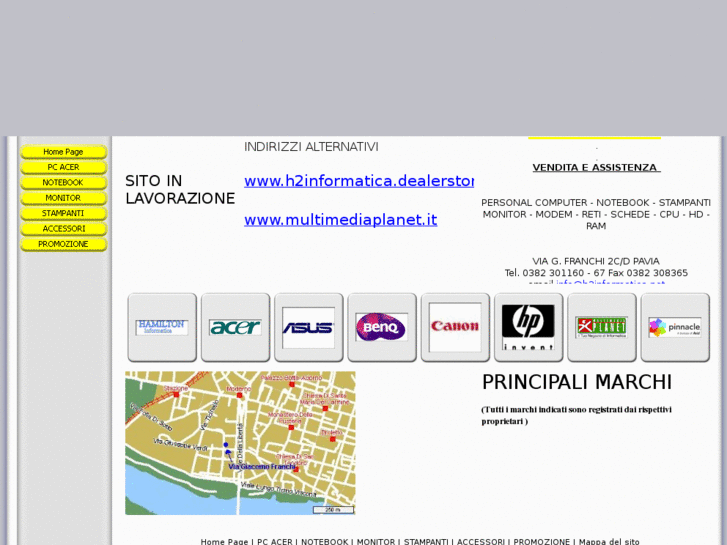This screenshot has width=727, height=545.
Task: Click the Hamilton Informatica logo tile
Action: pos(162,327)
